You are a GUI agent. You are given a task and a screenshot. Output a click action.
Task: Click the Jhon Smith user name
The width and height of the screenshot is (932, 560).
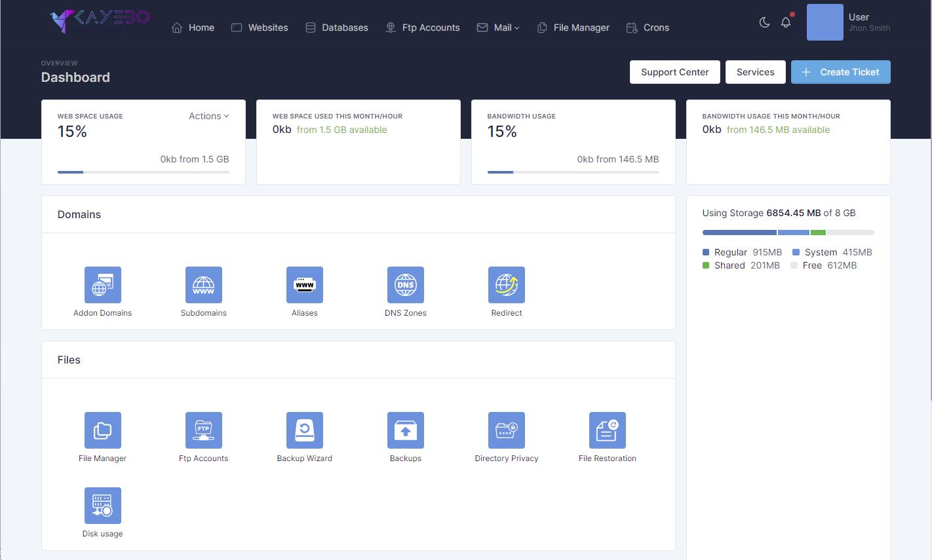(869, 28)
